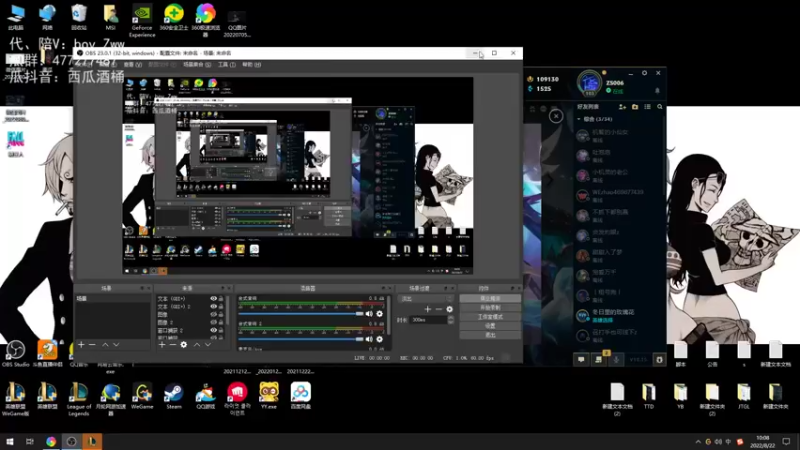Open source properties with the Sources gear icon
This screenshot has height=450, width=800.
point(184,345)
